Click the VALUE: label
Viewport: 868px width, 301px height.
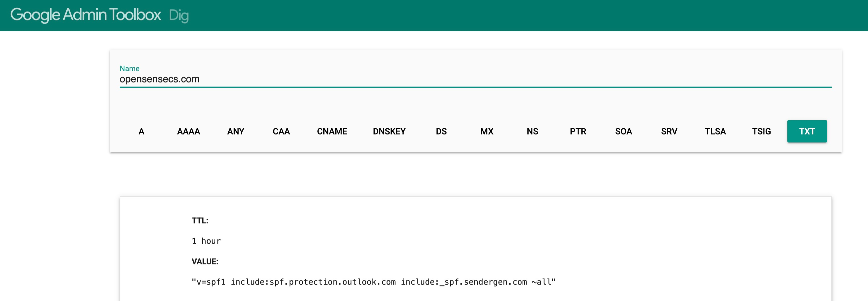coord(205,262)
